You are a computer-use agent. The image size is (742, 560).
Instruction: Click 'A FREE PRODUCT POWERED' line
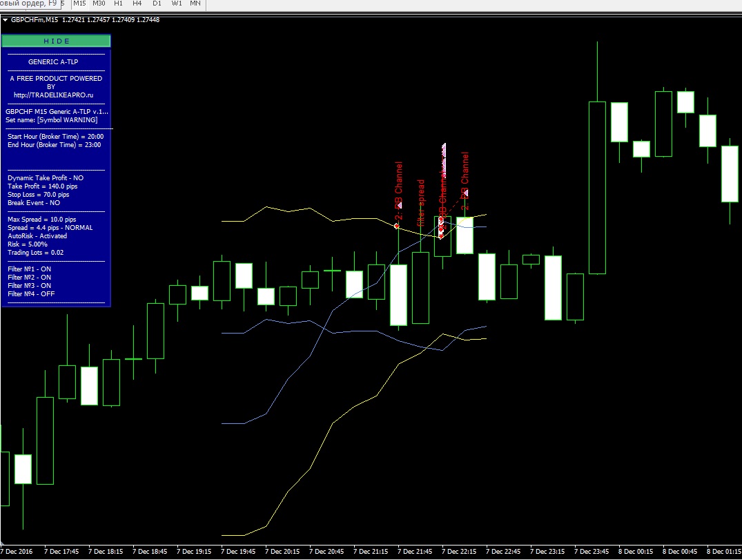56,79
